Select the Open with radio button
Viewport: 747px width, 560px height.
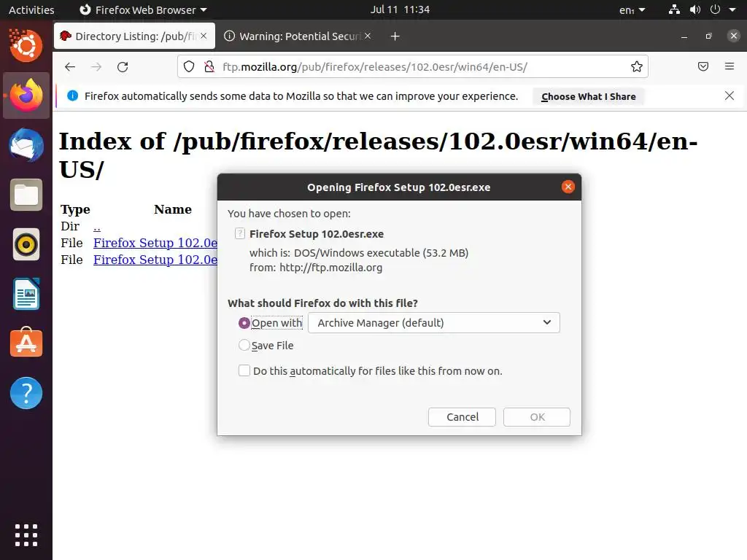(x=244, y=323)
